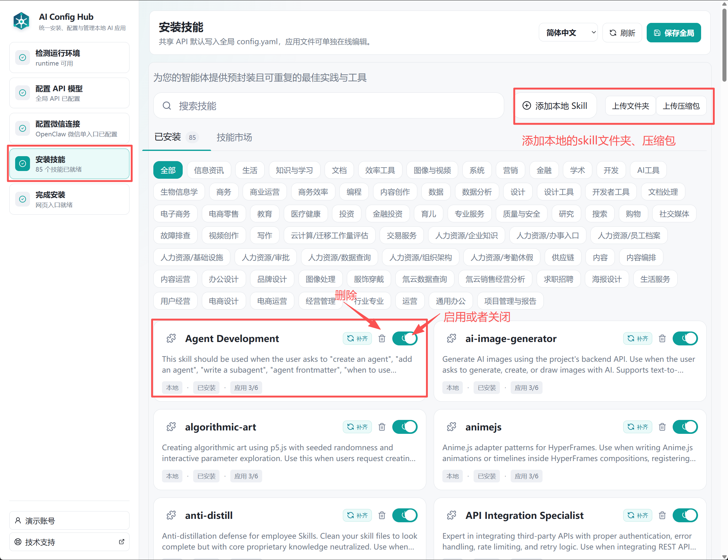
Task: Open the 检测运行环境 sidebar step
Action: point(69,58)
